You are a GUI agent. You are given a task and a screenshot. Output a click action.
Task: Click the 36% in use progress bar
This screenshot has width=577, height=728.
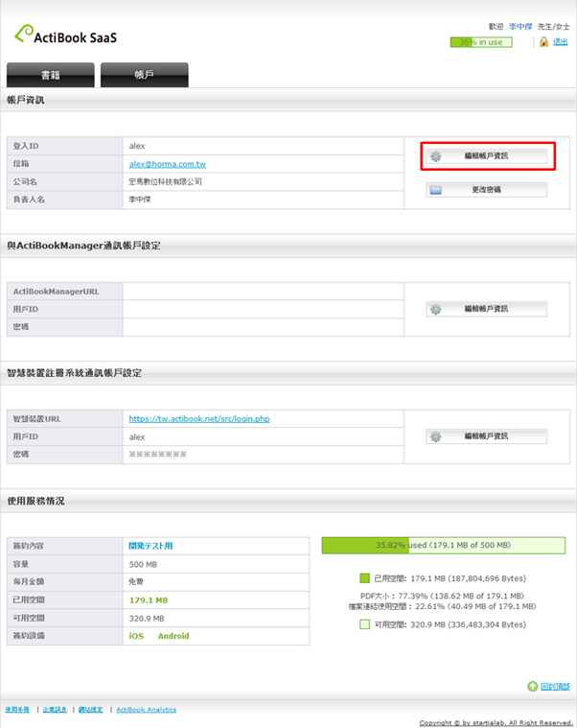(x=481, y=42)
